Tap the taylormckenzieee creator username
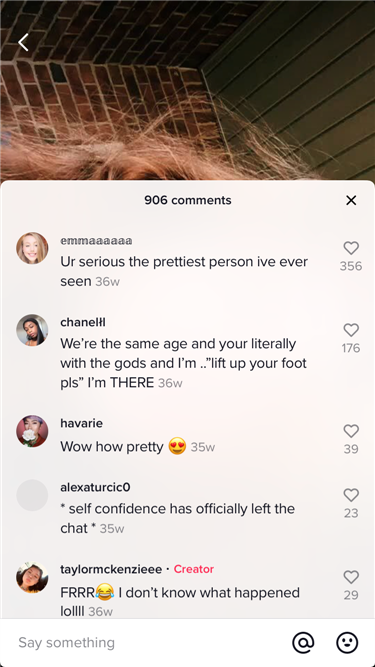 (111, 570)
